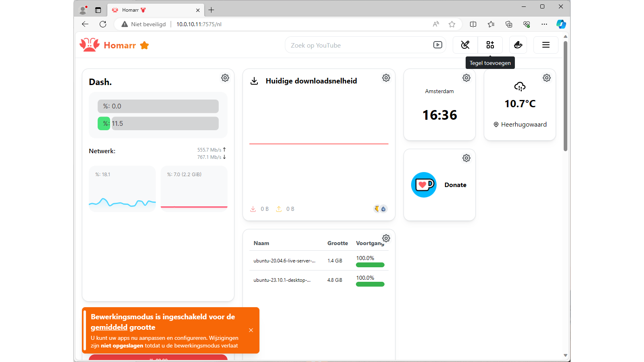Click progress bar of ubuntu-23.10.1 torrent
Viewport: 644px width, 362px height.
click(x=370, y=284)
